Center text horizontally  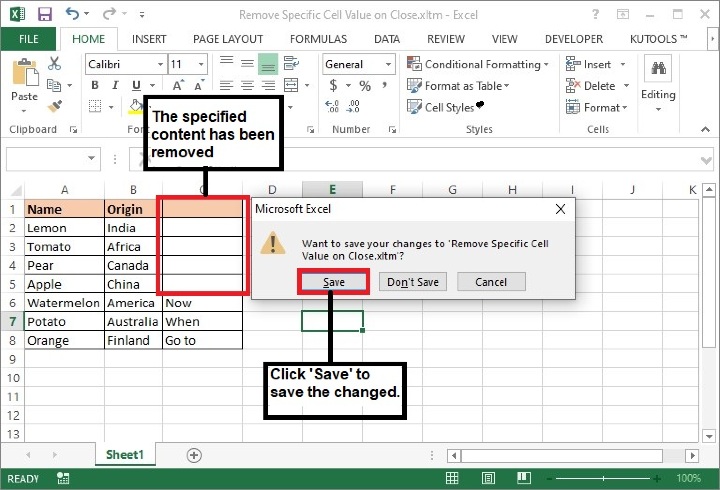coord(248,85)
